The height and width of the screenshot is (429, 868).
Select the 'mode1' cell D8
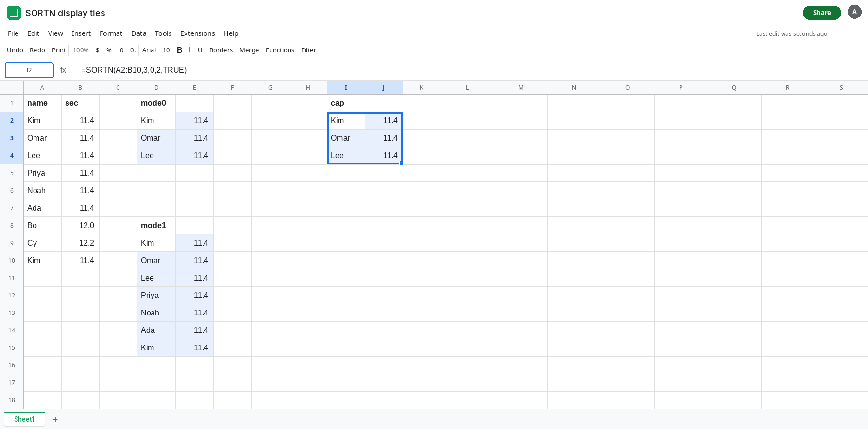click(x=156, y=226)
